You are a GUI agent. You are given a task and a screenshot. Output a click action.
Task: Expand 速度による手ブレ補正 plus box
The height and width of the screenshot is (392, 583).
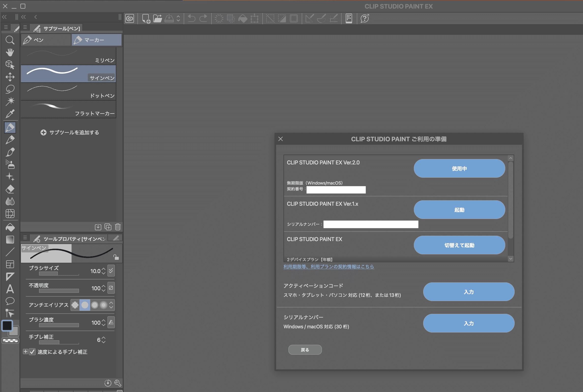pyautogui.click(x=26, y=351)
